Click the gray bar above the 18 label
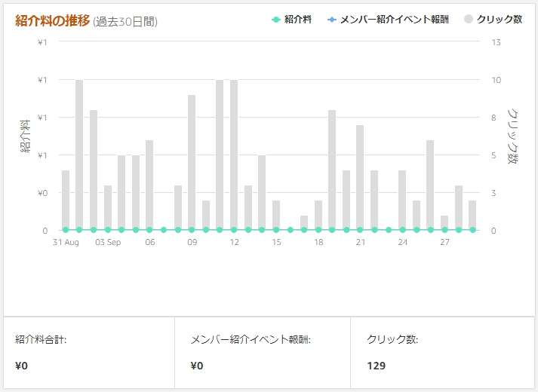This screenshot has width=538, height=392. pos(318,215)
